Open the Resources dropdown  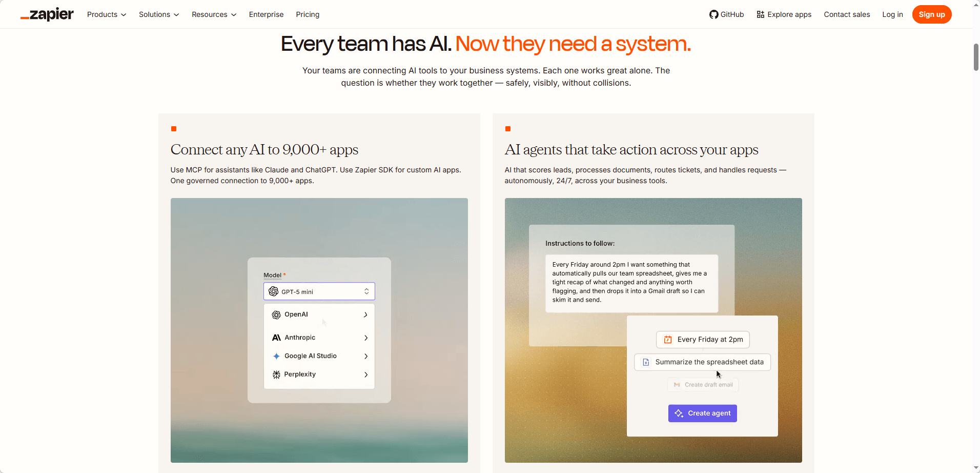tap(214, 14)
